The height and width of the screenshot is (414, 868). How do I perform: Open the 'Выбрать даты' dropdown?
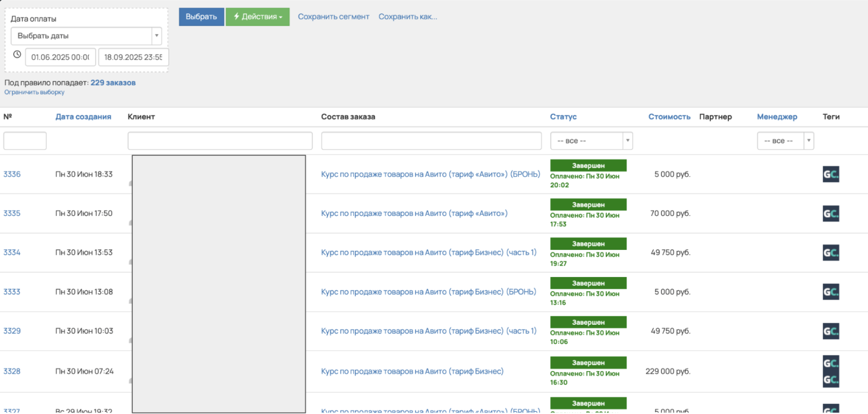(86, 36)
